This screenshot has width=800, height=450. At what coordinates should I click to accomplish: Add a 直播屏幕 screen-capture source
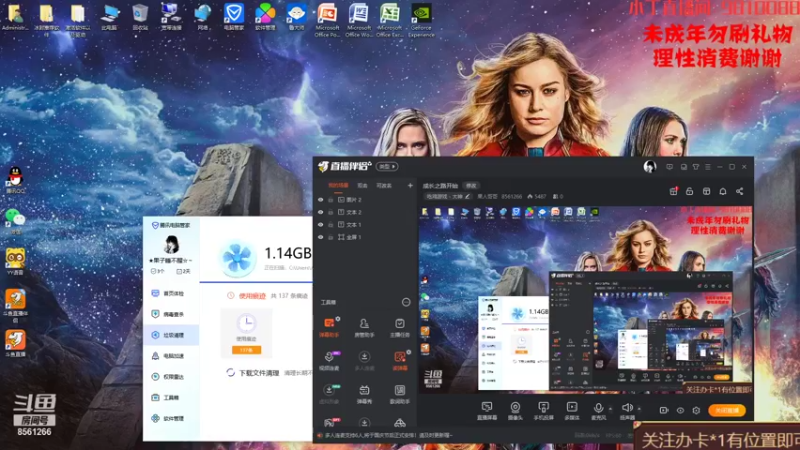coord(487,410)
